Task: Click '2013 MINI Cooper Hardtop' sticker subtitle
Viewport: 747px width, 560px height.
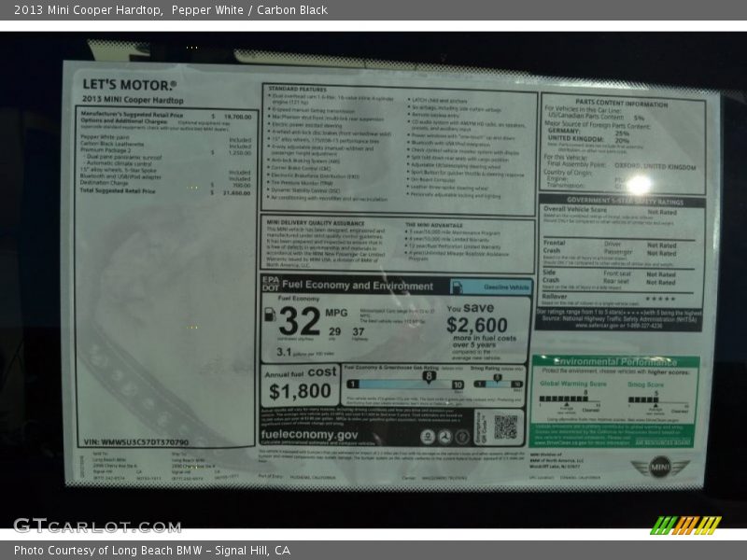Action: (x=133, y=100)
